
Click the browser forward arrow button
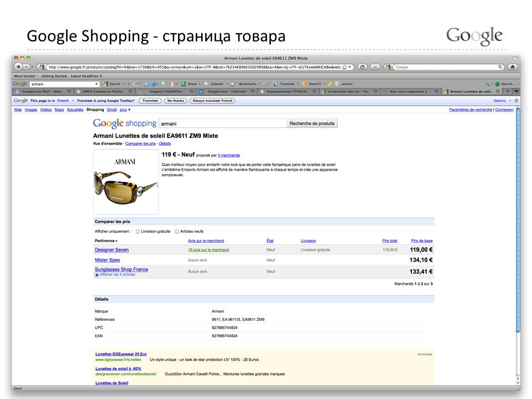27,67
